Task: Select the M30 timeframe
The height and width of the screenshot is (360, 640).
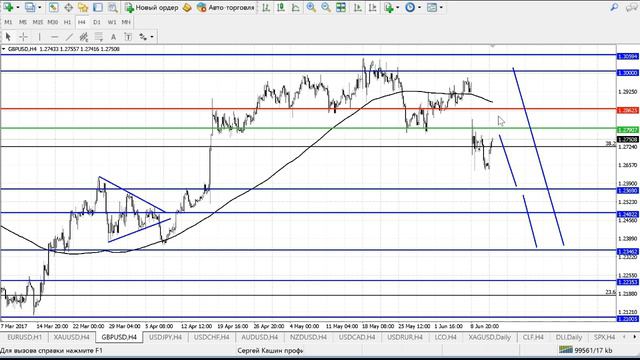Action: pyautogui.click(x=53, y=22)
